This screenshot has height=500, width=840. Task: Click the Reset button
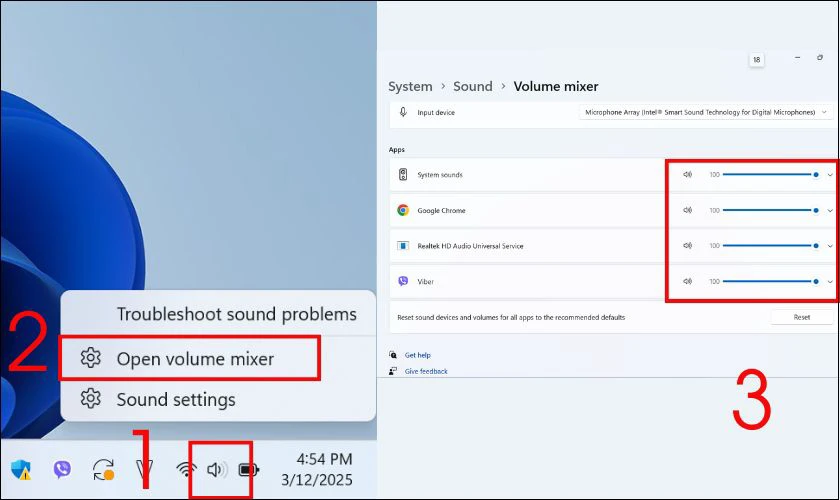click(x=801, y=317)
